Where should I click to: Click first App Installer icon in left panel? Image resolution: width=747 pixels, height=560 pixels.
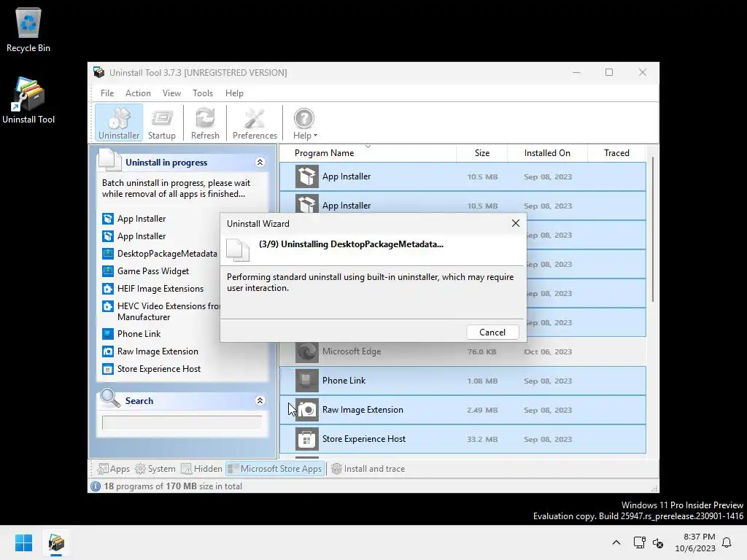tap(108, 219)
